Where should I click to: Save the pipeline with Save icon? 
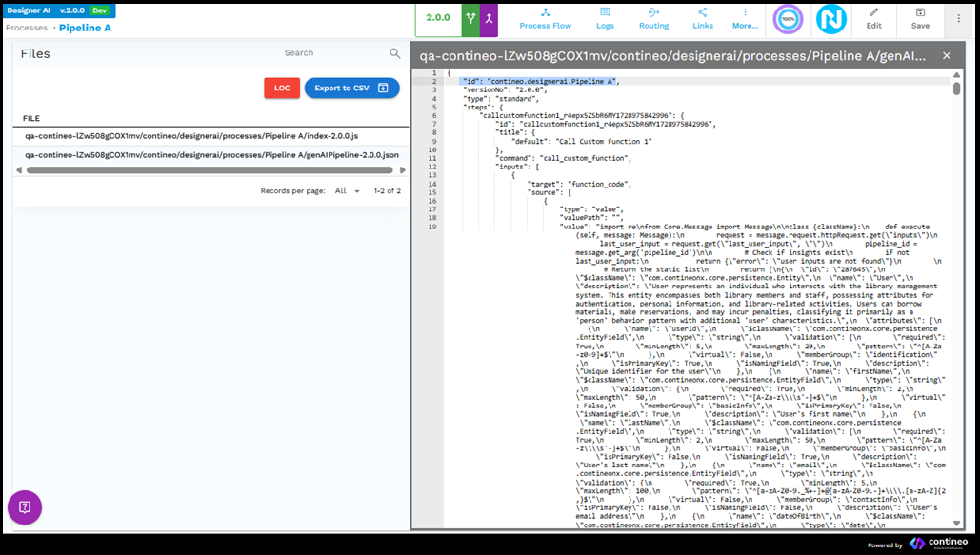click(x=920, y=18)
